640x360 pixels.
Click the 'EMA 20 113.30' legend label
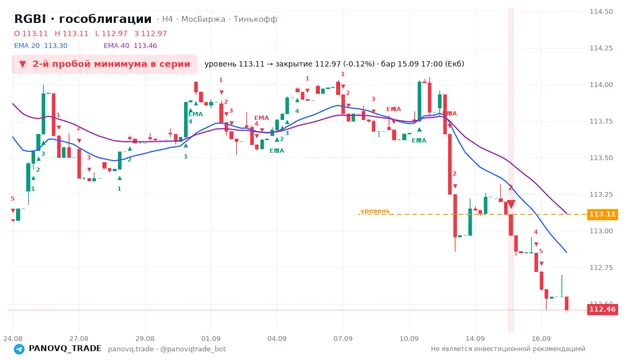(x=41, y=46)
